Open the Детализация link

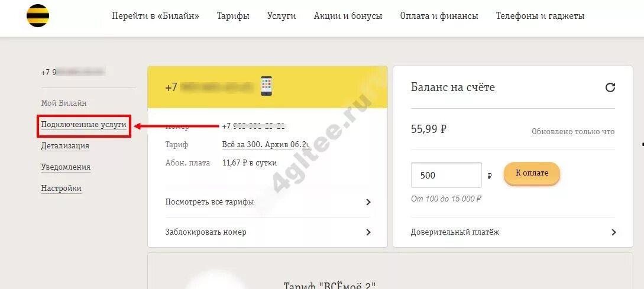coord(65,146)
